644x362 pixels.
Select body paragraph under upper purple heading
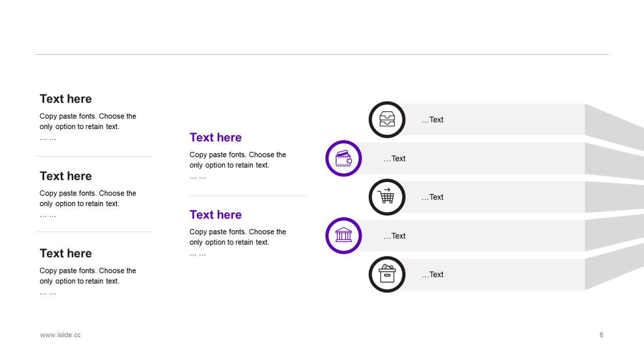(x=238, y=165)
